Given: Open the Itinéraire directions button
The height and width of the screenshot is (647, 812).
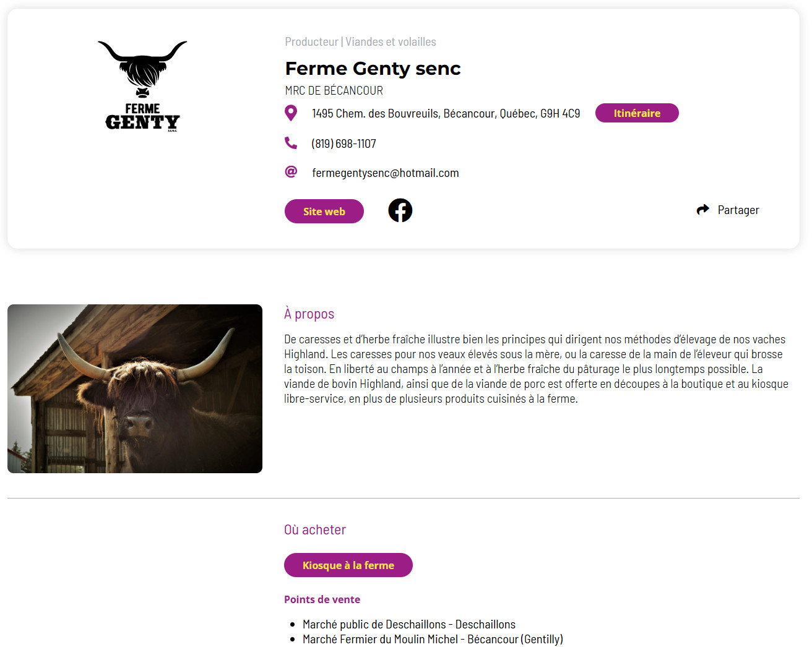Looking at the screenshot, I should tap(636, 113).
